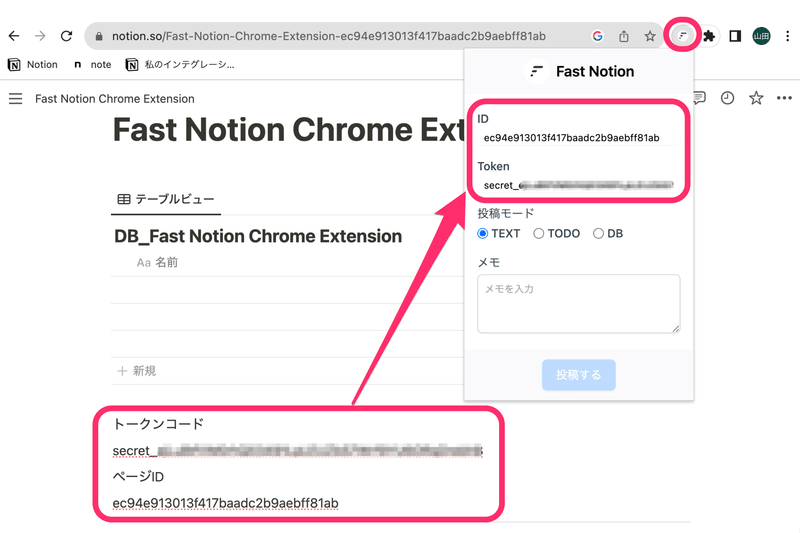
Task: Open the 私のインテグレーシ... bookmark
Action: [x=180, y=64]
